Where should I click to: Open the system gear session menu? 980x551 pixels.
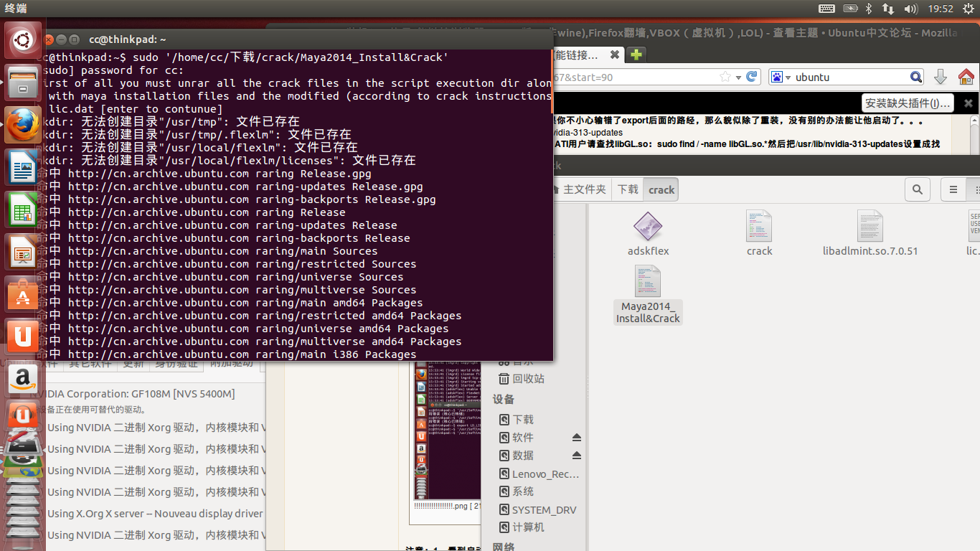click(969, 9)
